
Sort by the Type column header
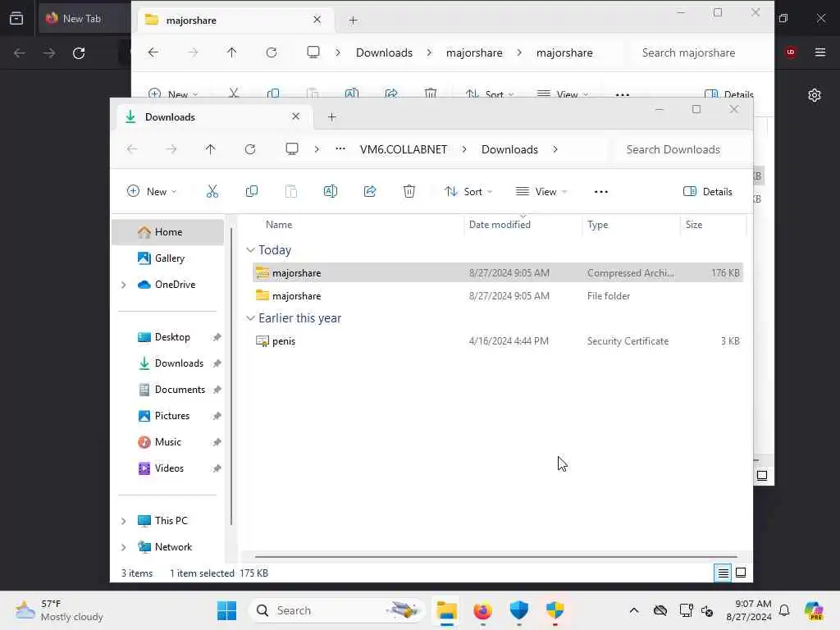[597, 225]
